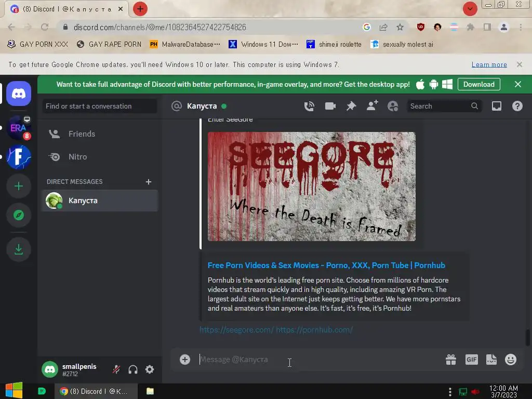This screenshot has width=532, height=399.
Task: Click the share page icon in address bar
Action: pyautogui.click(x=383, y=27)
